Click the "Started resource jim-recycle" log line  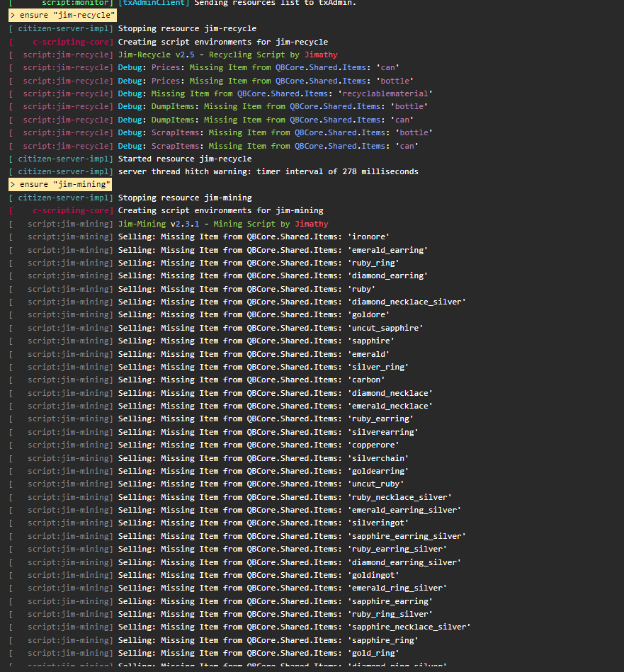coord(184,159)
